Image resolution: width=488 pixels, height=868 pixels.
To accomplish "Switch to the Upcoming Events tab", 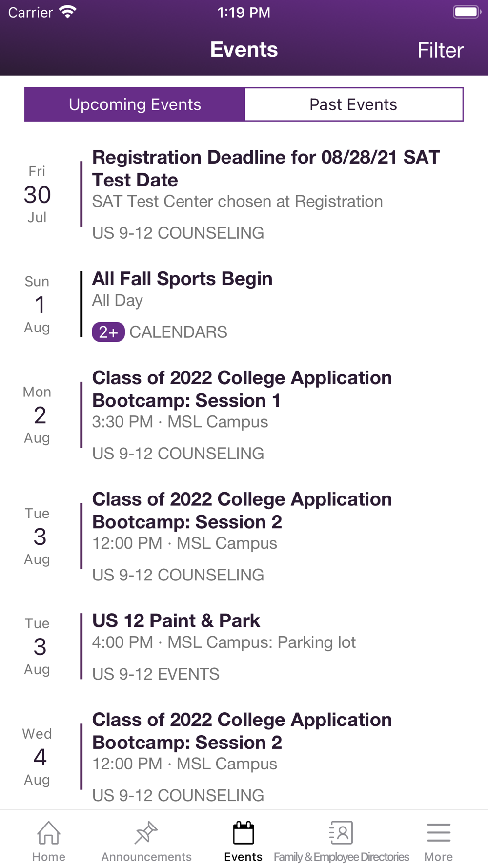I will [x=135, y=104].
